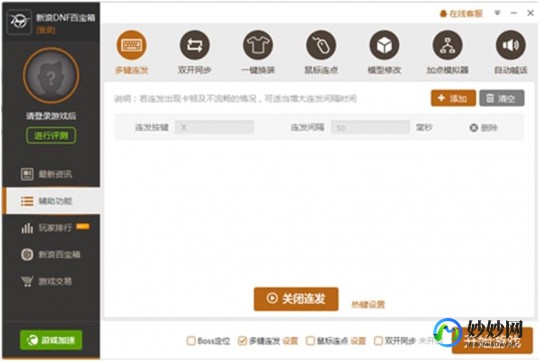Click the orange login link under app title
The image size is (540, 361).
[45, 30]
